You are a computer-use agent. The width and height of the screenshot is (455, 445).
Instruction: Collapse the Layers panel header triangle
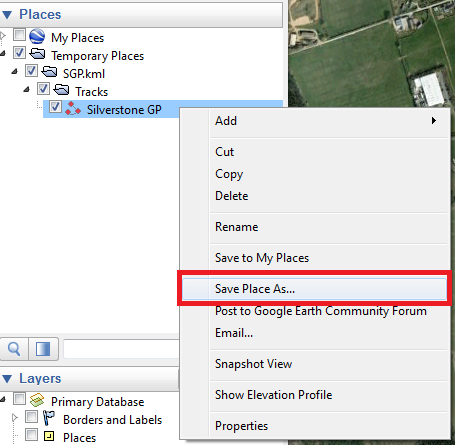[7, 379]
